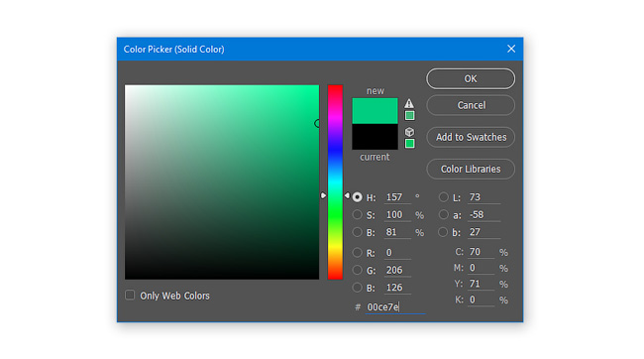The width and height of the screenshot is (644, 359).
Task: Click the L field showing 73
Action: [x=484, y=197]
